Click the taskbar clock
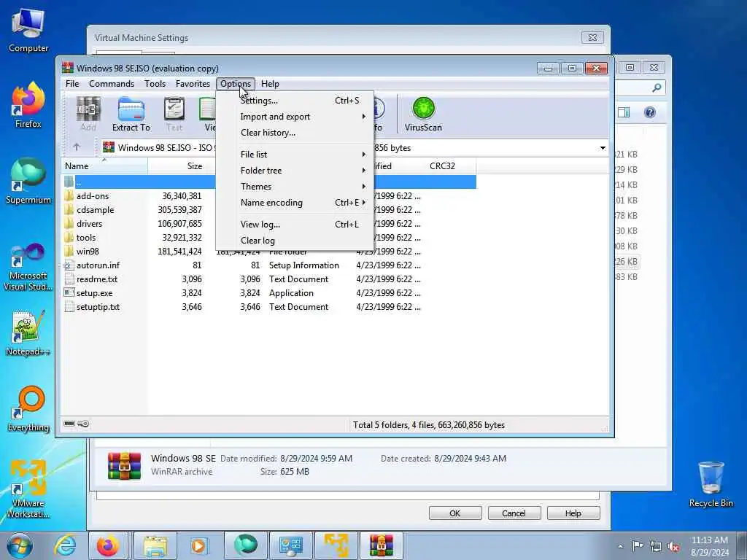747x560 pixels. point(710,546)
